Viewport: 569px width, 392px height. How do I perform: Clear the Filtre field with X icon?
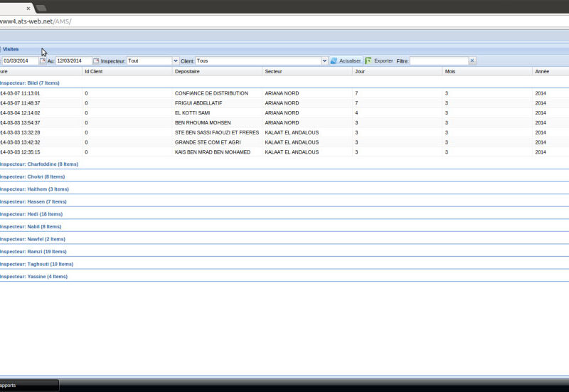point(472,61)
